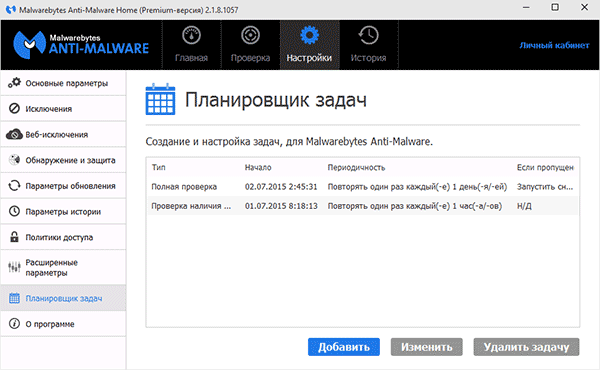Click the Личный кабинет link

coord(554,45)
